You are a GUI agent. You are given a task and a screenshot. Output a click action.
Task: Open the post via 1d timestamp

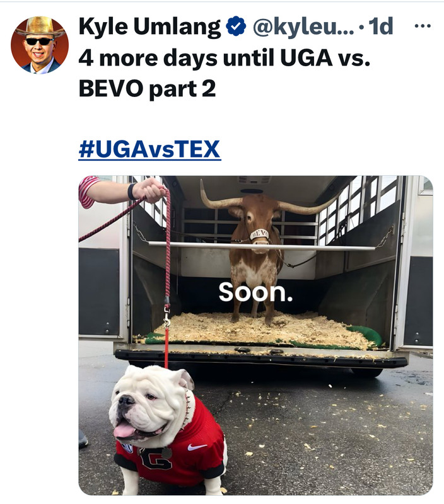click(x=381, y=26)
